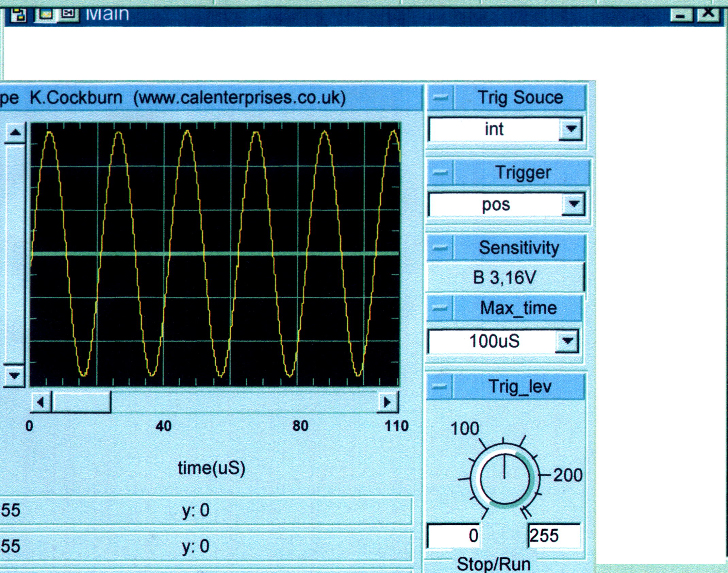Viewport: 728px width, 573px height.
Task: Click the Max_time panel title
Action: coord(518,308)
